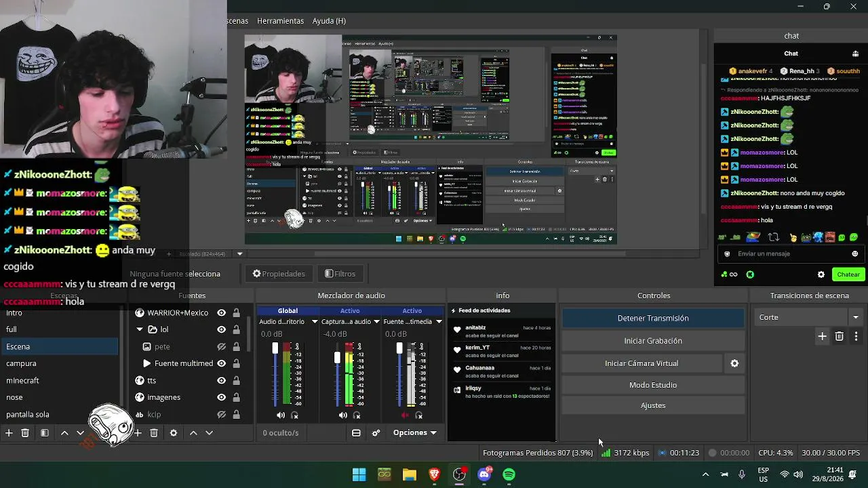Open Ajustes settings
Image resolution: width=868 pixels, height=488 pixels.
click(653, 405)
